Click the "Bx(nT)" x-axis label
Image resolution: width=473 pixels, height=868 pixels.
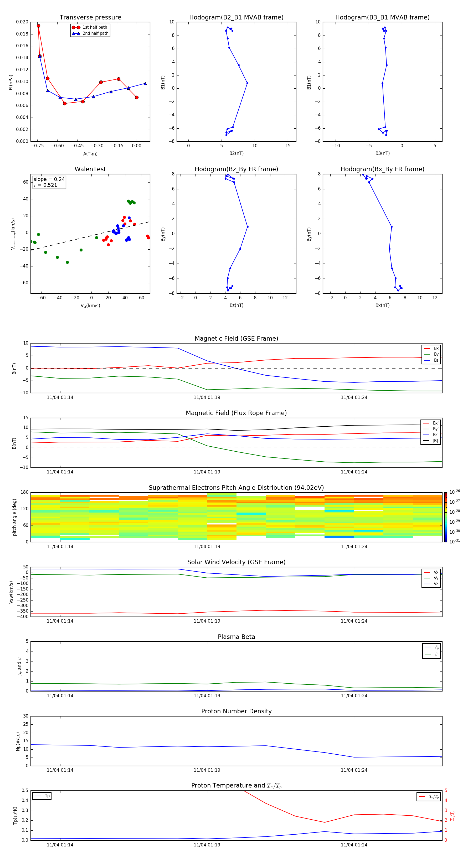pos(382,306)
